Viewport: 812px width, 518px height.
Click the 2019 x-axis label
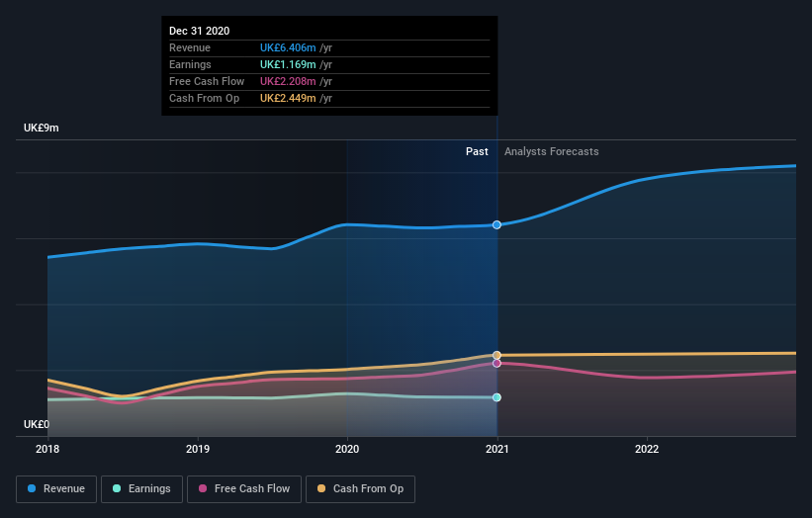(x=198, y=449)
